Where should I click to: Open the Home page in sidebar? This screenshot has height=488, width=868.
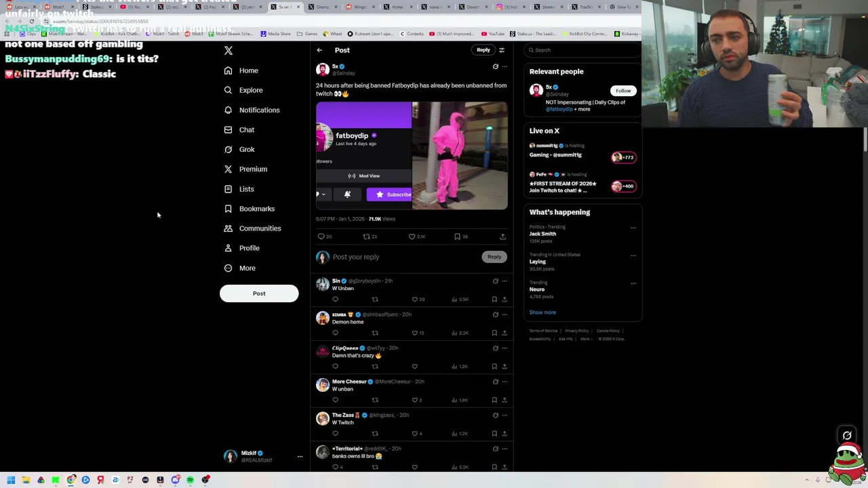[241, 70]
